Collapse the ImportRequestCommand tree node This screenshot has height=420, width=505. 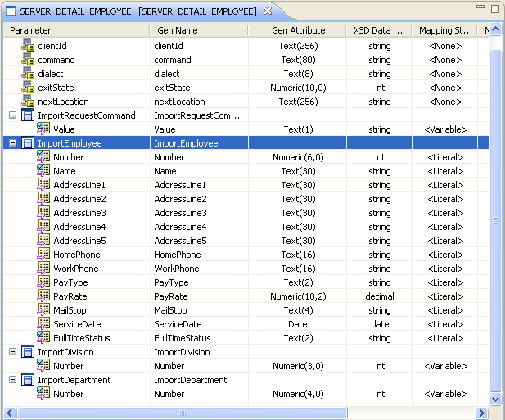[12, 115]
